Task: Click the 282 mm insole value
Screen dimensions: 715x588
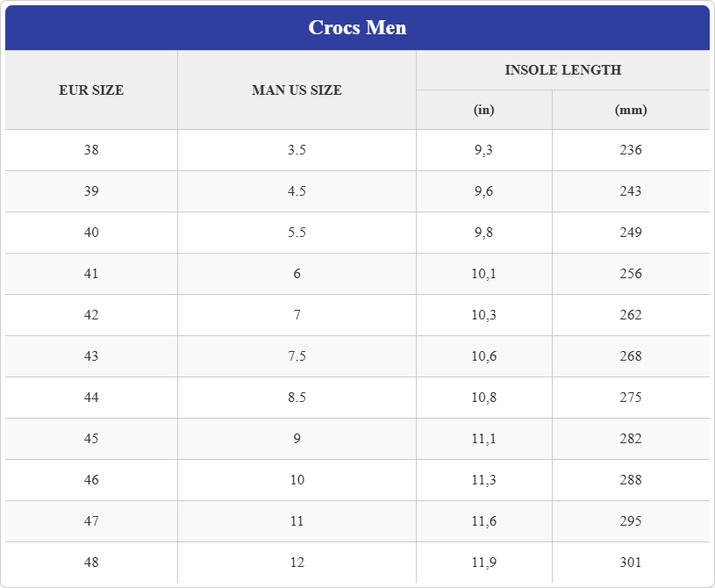Action: click(631, 439)
